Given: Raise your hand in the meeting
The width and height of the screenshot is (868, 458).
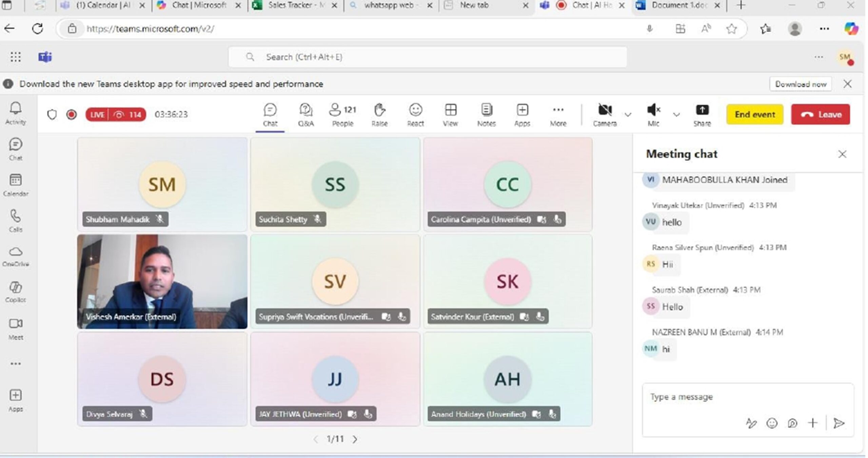Looking at the screenshot, I should [379, 115].
